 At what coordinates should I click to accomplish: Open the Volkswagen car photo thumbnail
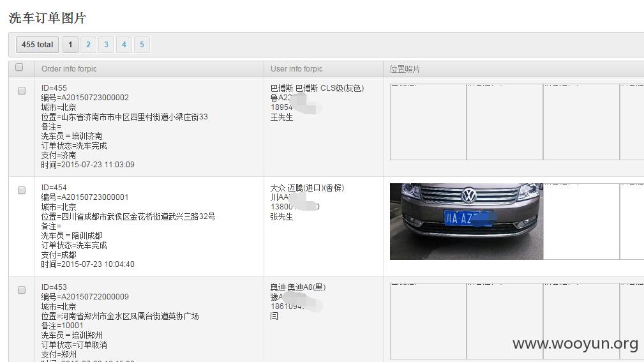tap(467, 222)
